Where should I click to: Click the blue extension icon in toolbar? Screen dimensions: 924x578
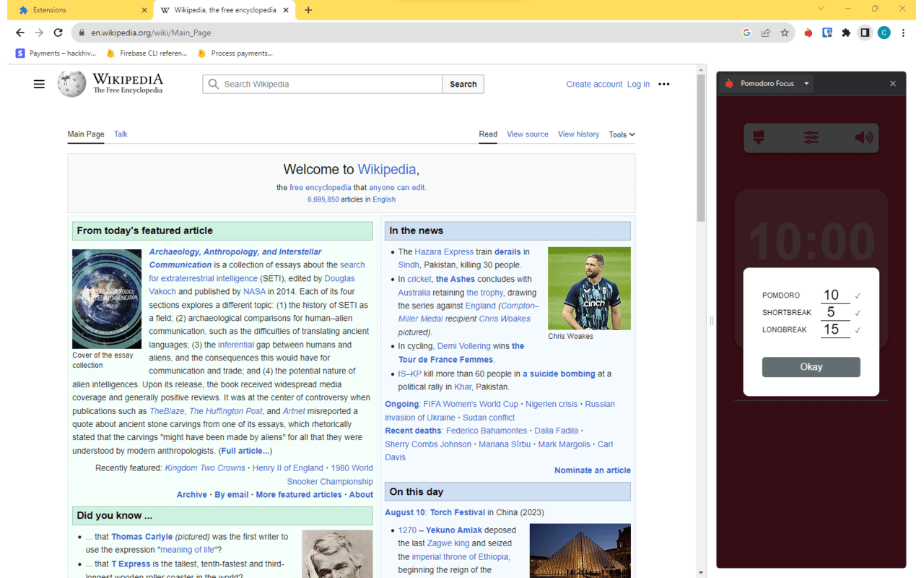tap(827, 33)
